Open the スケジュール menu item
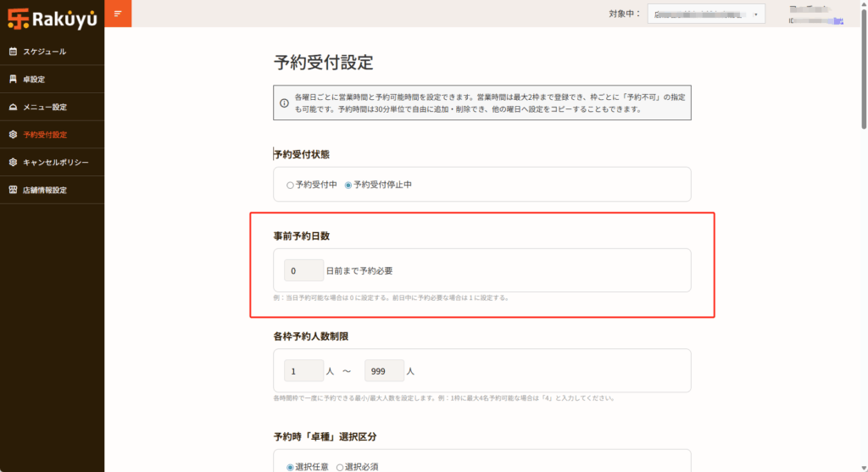The image size is (868, 472). (x=44, y=52)
